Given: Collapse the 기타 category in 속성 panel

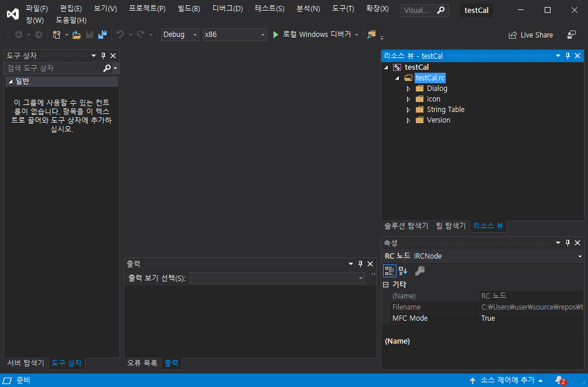Looking at the screenshot, I should (387, 284).
